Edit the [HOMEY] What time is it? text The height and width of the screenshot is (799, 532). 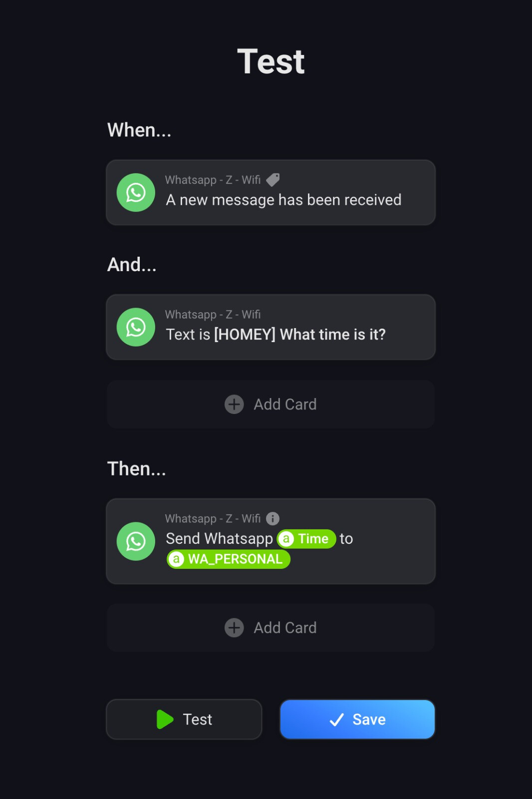[x=299, y=335]
